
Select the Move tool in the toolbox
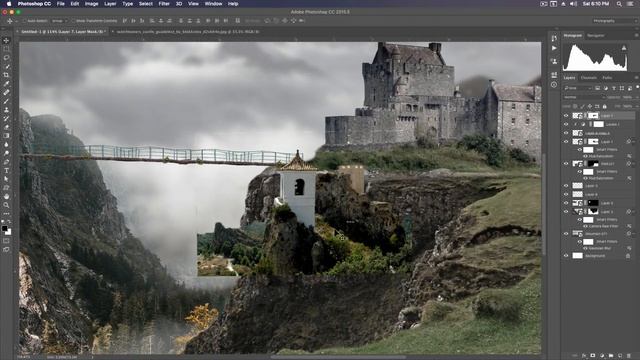6,40
